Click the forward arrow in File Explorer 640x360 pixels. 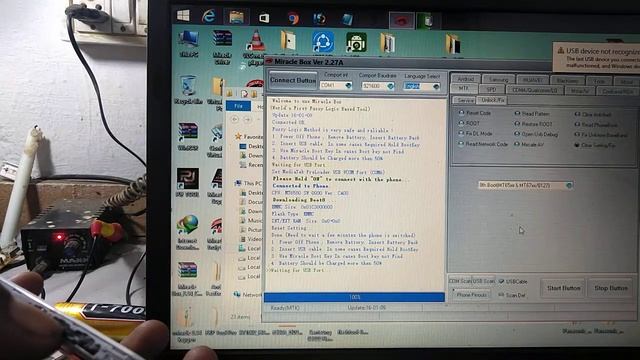point(247,119)
